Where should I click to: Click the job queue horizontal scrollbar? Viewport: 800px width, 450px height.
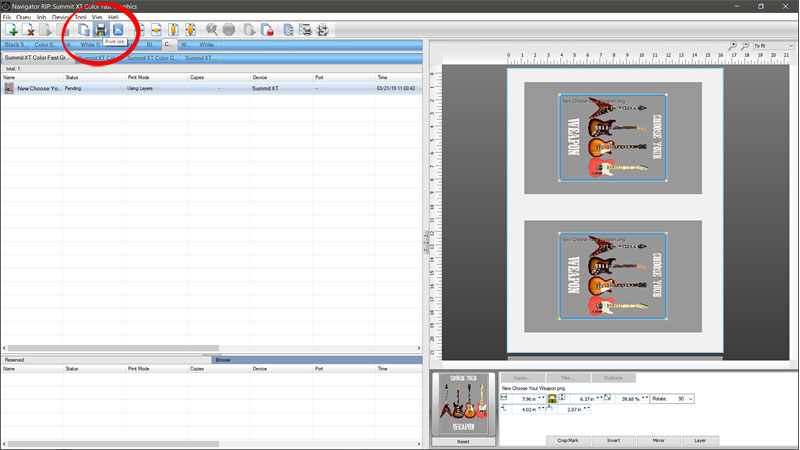[212, 348]
